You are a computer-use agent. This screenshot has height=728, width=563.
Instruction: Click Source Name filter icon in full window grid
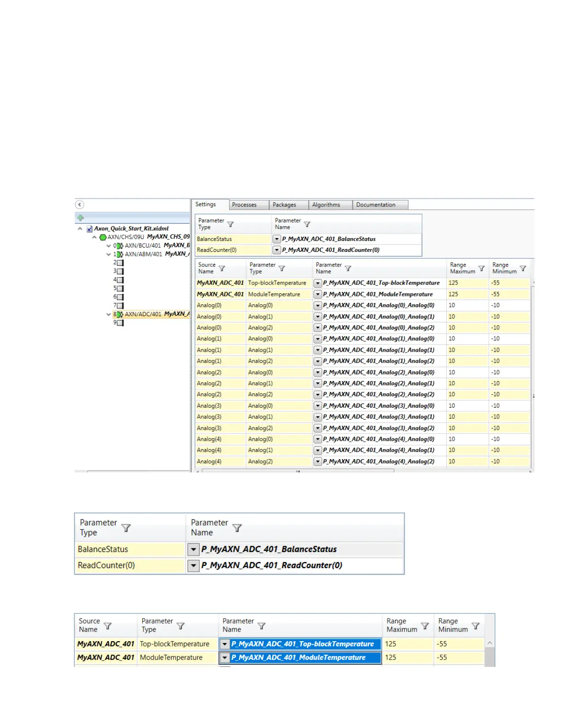point(222,268)
